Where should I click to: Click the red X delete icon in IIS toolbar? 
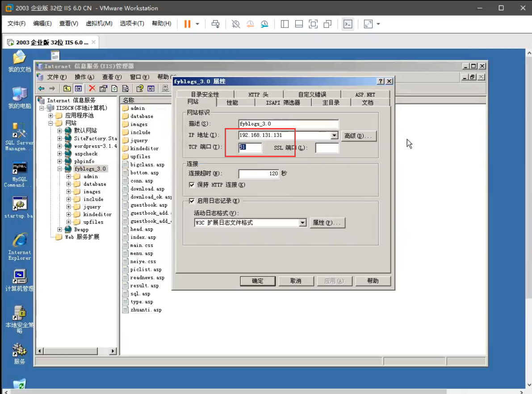(92, 88)
